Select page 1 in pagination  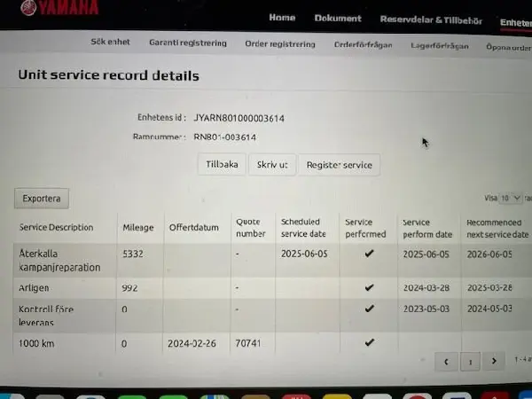[x=470, y=361]
